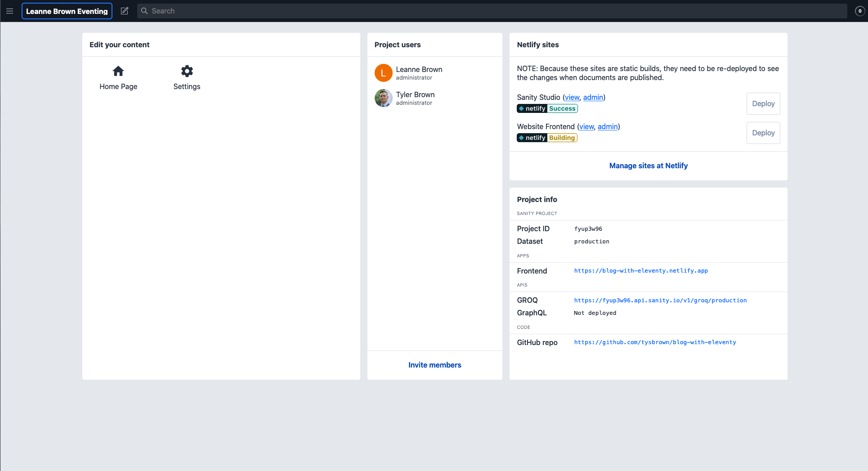Click the administrator role under Tyler Brown

[414, 103]
